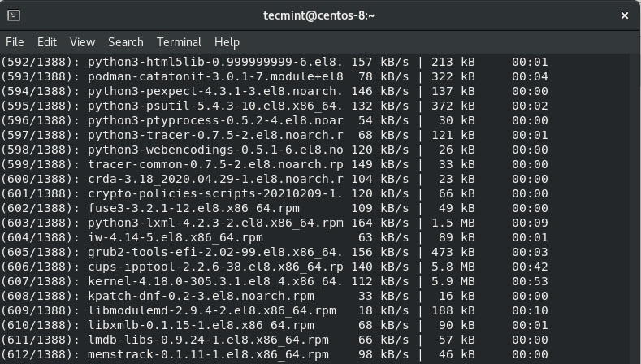Click the grub2-tools-efi package line
The width and height of the screenshot is (641, 364).
pos(215,252)
